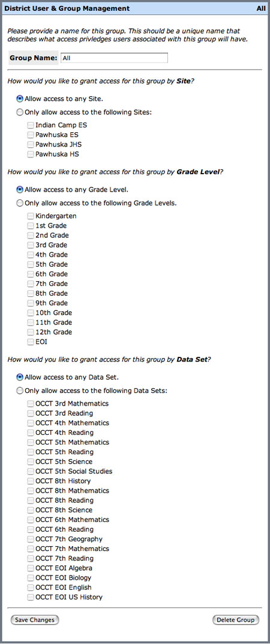Check the Indian Camp ES checkbox
The height and width of the screenshot is (644, 270).
[31, 126]
